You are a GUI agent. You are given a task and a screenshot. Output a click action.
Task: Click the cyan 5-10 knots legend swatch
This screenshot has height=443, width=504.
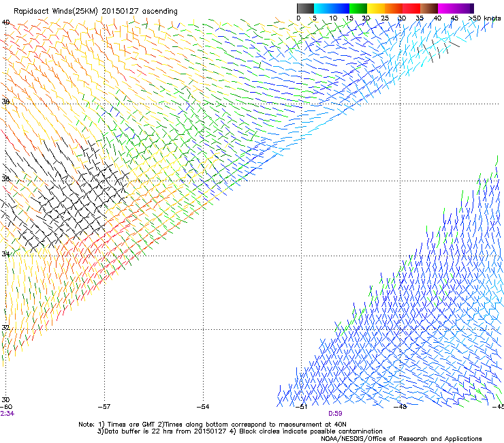tap(323, 8)
